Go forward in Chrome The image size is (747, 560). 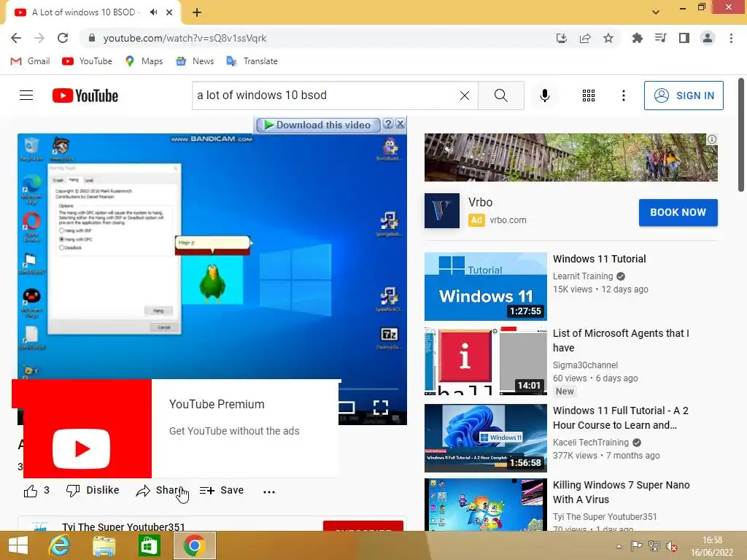coord(39,38)
